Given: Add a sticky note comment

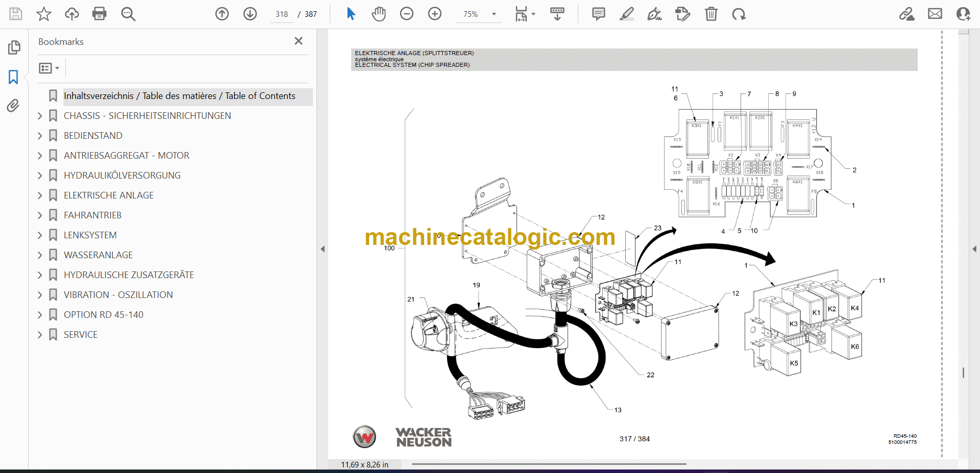Looking at the screenshot, I should tap(598, 14).
